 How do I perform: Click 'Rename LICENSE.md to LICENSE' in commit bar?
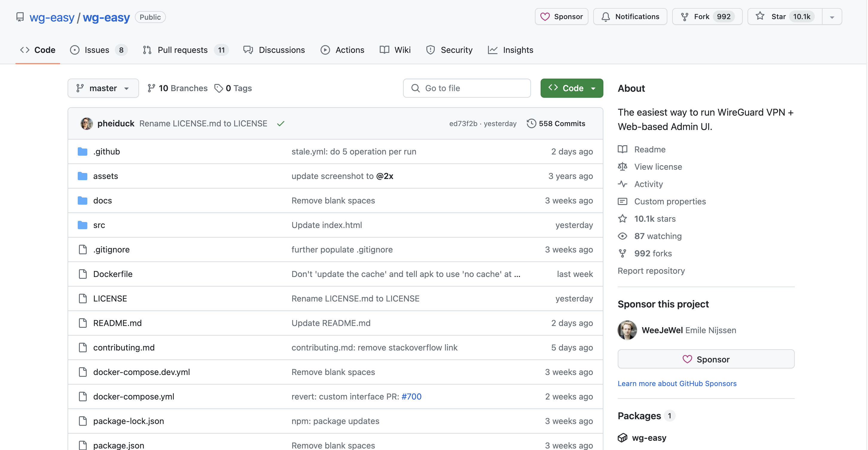coord(203,124)
